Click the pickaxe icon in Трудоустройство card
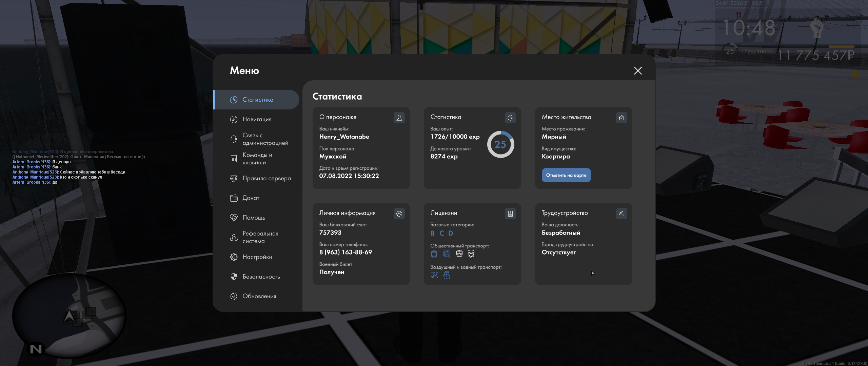Viewport: 868px width, 366px height. pyautogui.click(x=622, y=213)
